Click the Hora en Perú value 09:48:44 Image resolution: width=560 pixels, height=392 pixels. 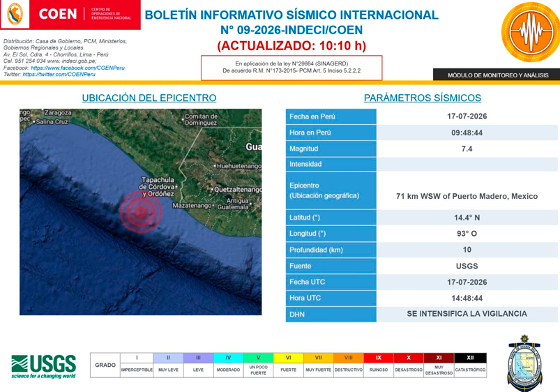467,133
